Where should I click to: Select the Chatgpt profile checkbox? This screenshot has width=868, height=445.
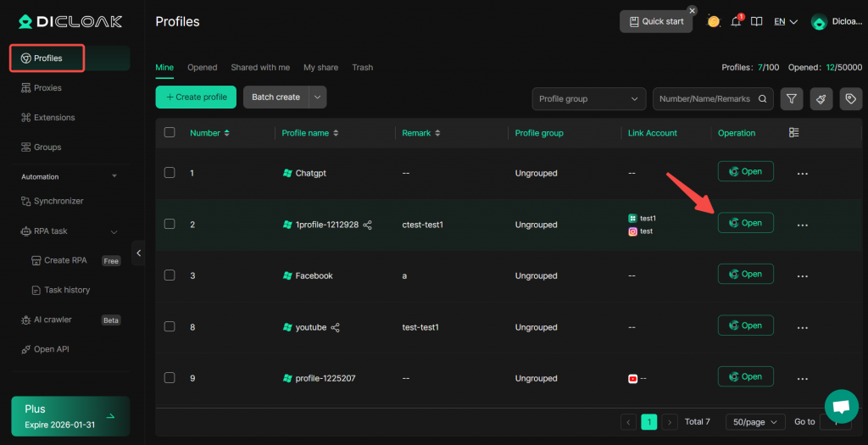coord(170,173)
